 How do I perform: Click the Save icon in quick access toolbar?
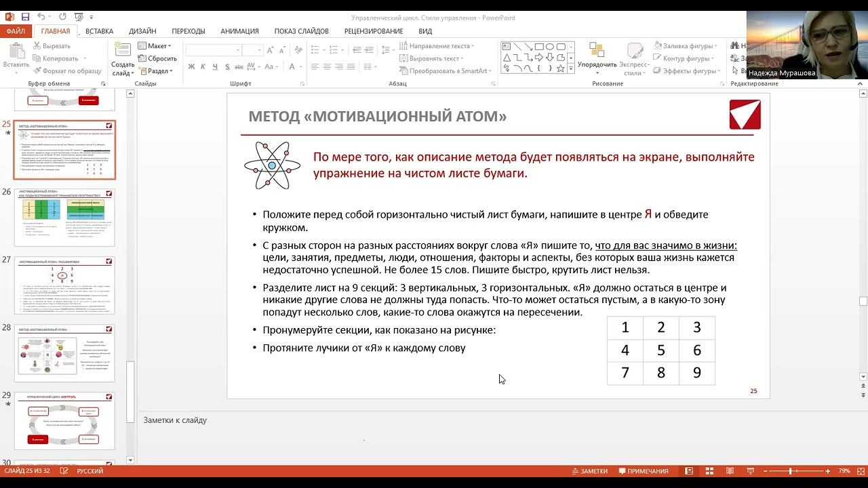25,17
